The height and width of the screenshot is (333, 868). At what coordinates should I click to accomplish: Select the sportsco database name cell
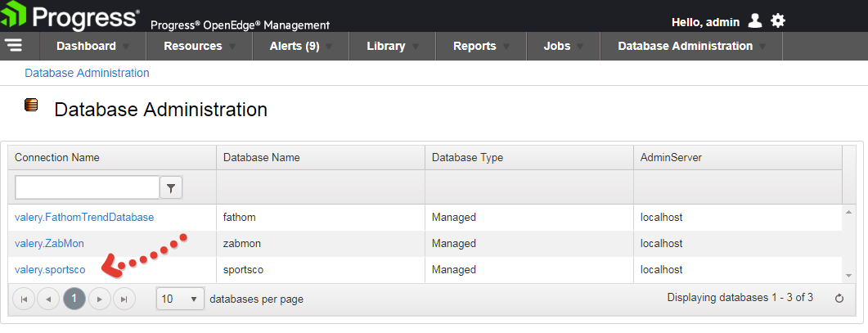click(x=321, y=270)
